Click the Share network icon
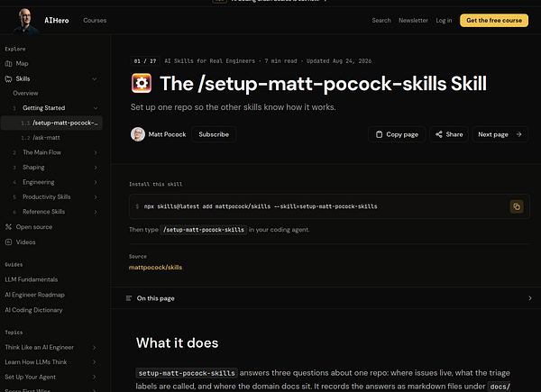 [x=439, y=134]
